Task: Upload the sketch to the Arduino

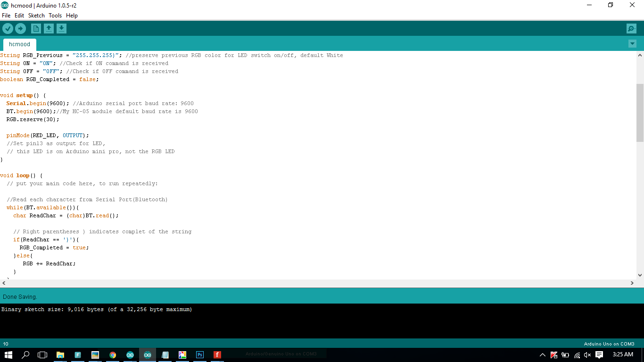Action: [20, 28]
